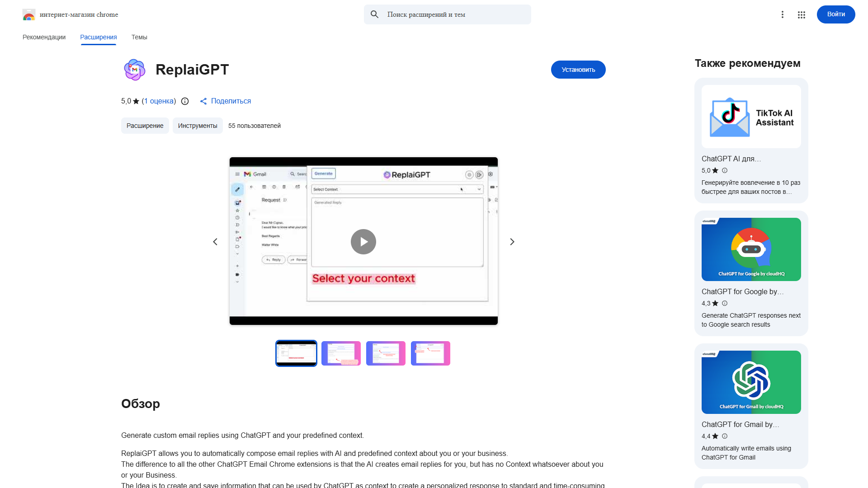The image size is (868, 488).
Task: Click the rating info icon beside 1 оценка
Action: point(185,101)
